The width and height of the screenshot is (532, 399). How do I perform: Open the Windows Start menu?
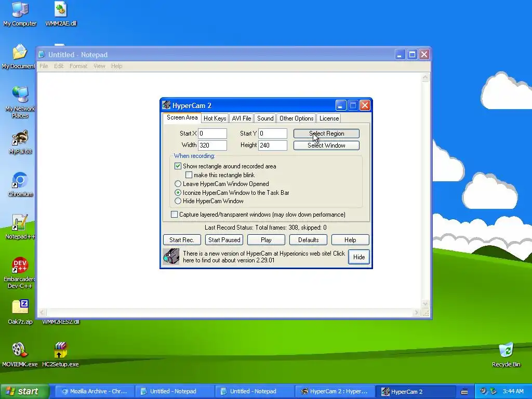25,392
